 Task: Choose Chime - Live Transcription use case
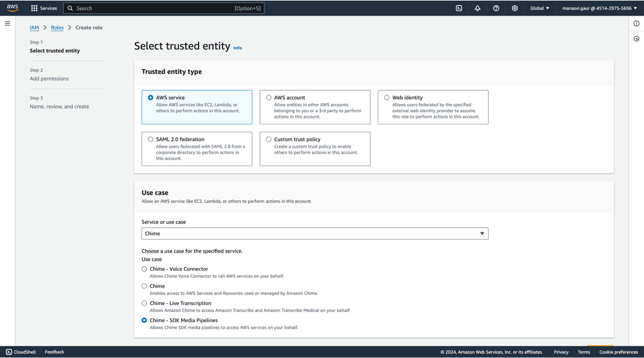tap(144, 303)
